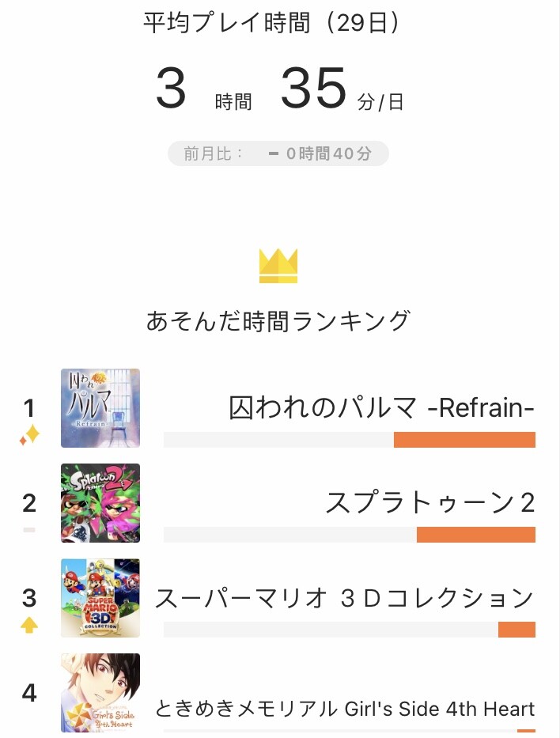Tap the あそんだ時間ランキング heading
The width and height of the screenshot is (560, 738).
tap(278, 321)
